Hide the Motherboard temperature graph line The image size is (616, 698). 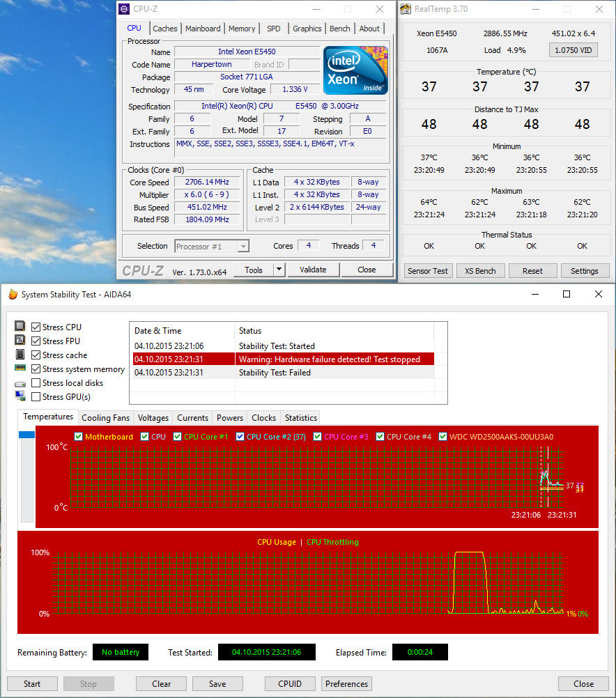pyautogui.click(x=78, y=437)
